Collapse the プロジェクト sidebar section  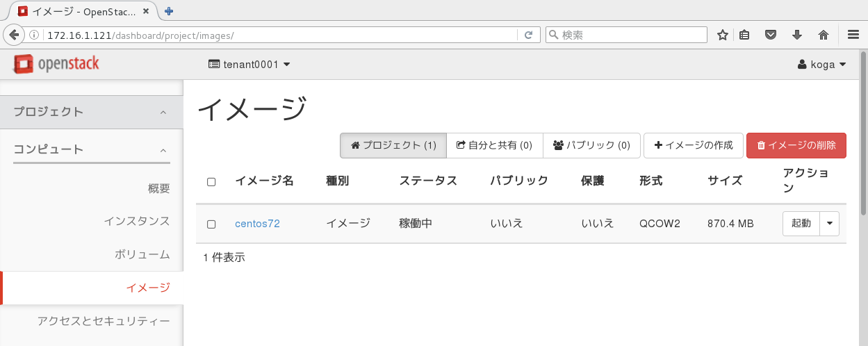click(x=92, y=112)
